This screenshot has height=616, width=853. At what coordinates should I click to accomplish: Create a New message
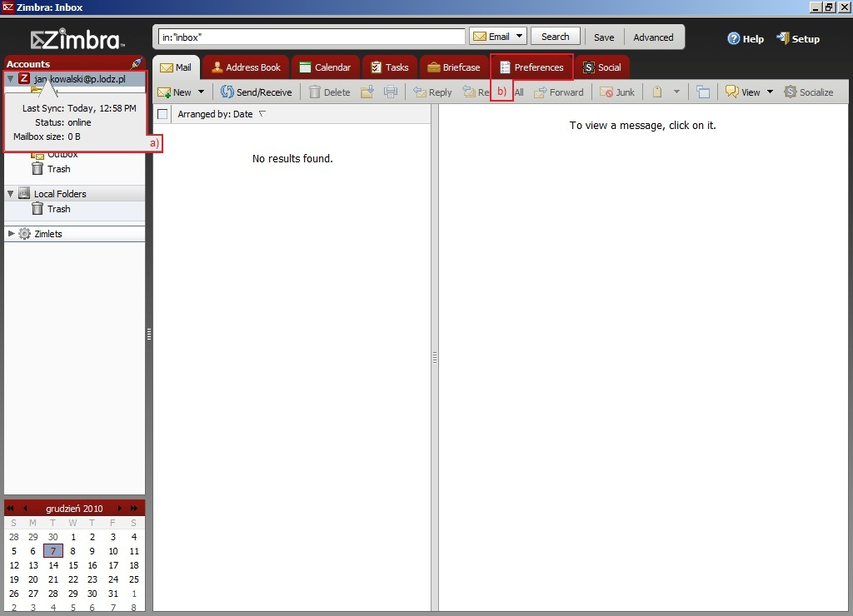click(x=174, y=92)
